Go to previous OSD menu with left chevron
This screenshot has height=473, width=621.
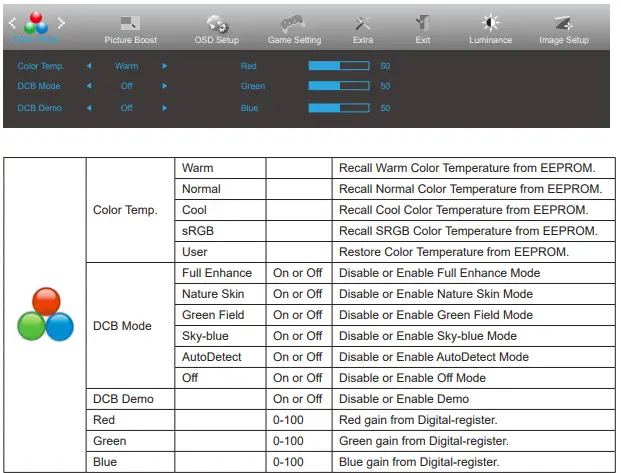click(x=12, y=23)
